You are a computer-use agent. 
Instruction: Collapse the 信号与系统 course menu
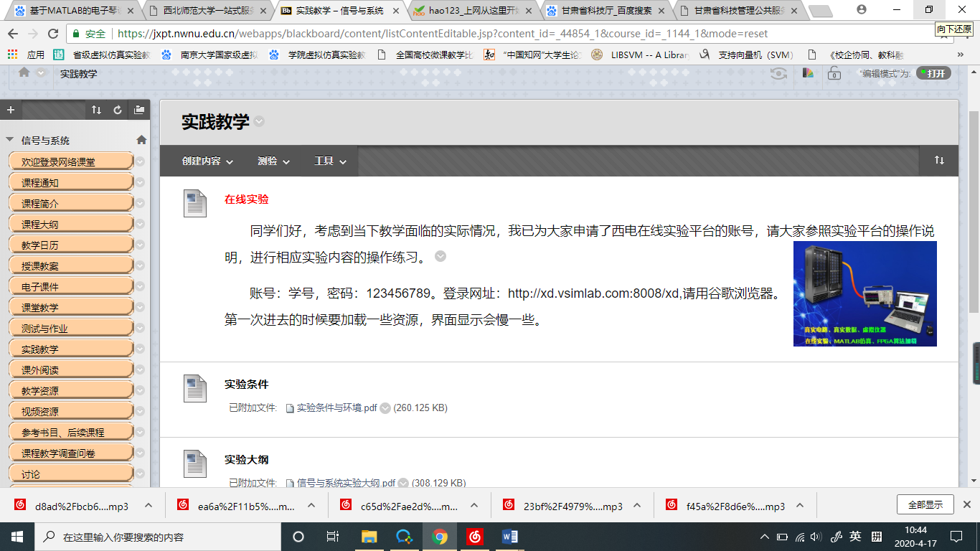[10, 140]
